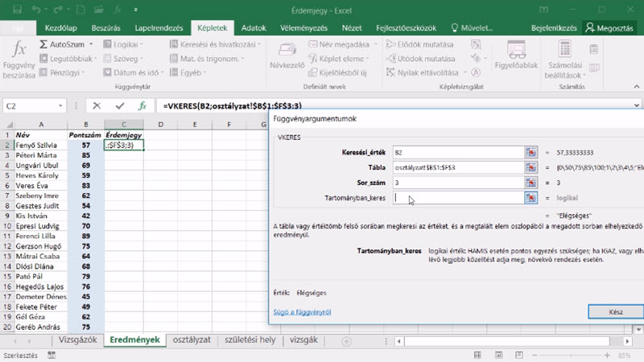Image resolution: width=644 pixels, height=362 pixels.
Task: Open the Figyelőablak watch window icon
Action: [516, 50]
